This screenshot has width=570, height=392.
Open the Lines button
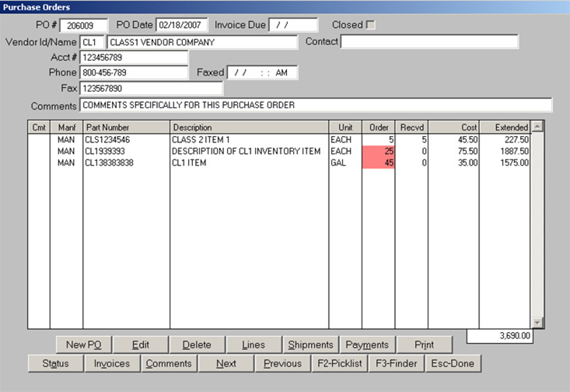pos(254,345)
